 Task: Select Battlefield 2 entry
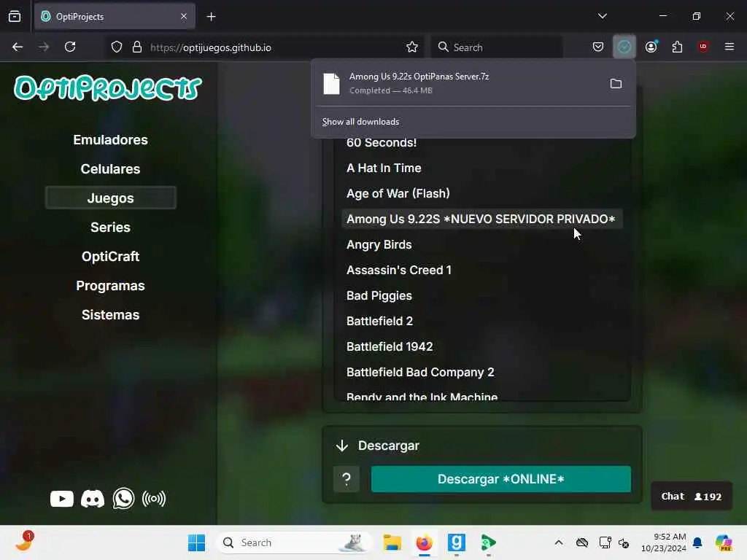tap(482, 321)
